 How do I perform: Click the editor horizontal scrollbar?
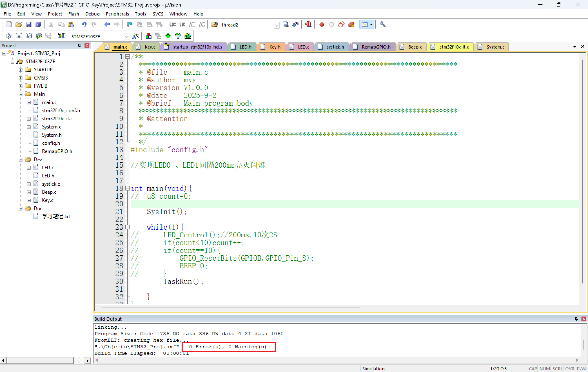point(231,308)
